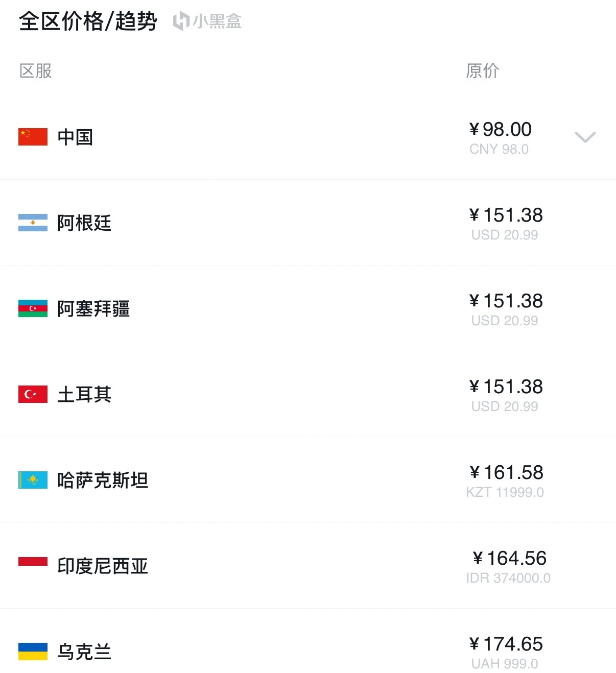The width and height of the screenshot is (616, 673).
Task: Open the 阿塞拜疆 region name
Action: (x=93, y=309)
